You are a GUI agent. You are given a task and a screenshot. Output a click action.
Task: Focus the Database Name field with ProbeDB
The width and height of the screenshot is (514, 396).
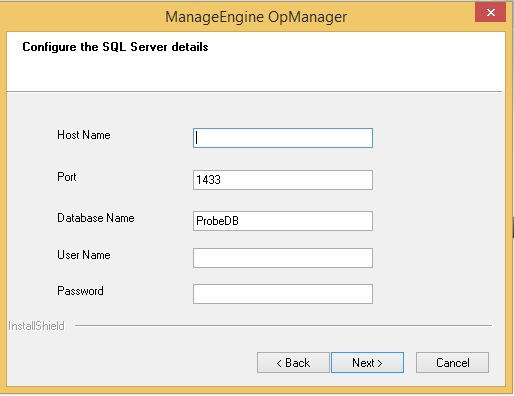coord(283,221)
